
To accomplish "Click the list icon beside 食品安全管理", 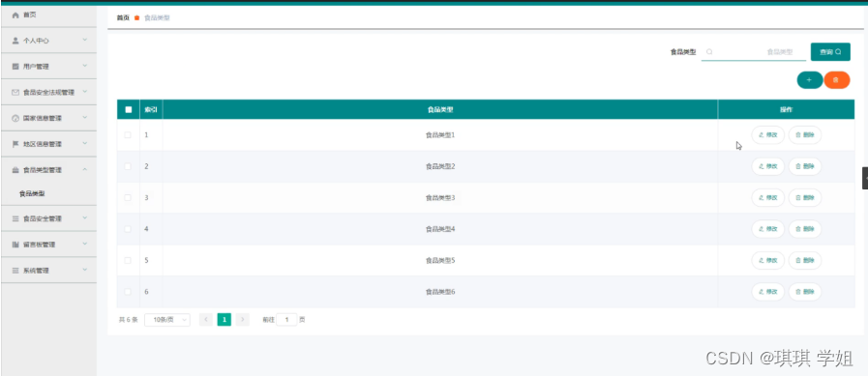I will pyautogui.click(x=15, y=218).
